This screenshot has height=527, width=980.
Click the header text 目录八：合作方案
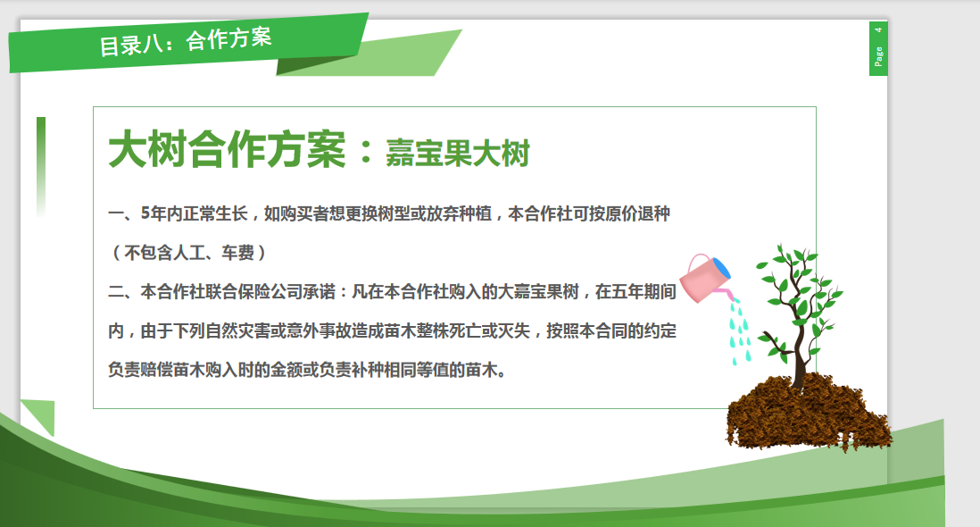point(186,42)
